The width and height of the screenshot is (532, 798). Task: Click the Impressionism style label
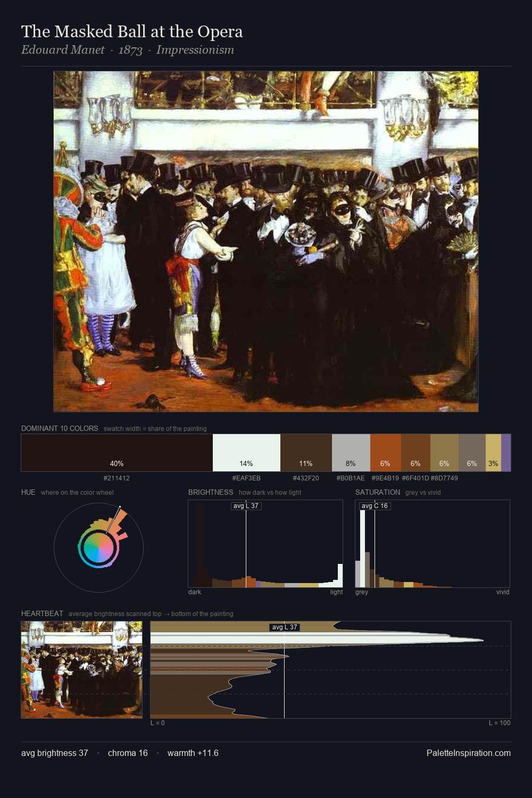(x=195, y=50)
